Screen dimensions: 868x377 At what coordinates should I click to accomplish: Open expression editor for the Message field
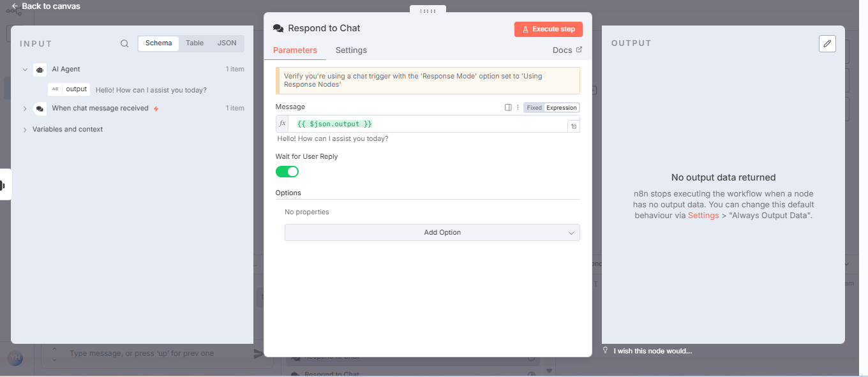(574, 126)
